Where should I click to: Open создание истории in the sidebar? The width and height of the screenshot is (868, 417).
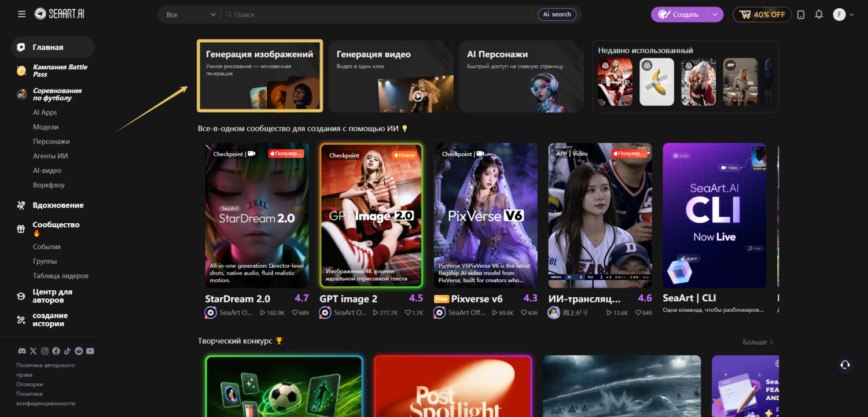coord(50,320)
